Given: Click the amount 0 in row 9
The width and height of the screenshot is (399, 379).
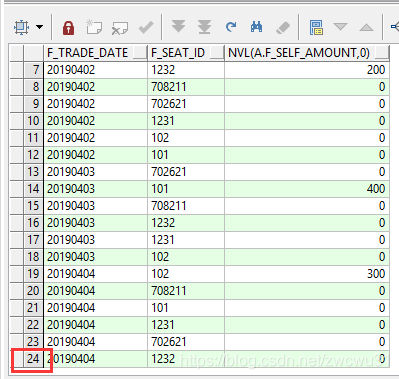Looking at the screenshot, I should [x=382, y=104].
